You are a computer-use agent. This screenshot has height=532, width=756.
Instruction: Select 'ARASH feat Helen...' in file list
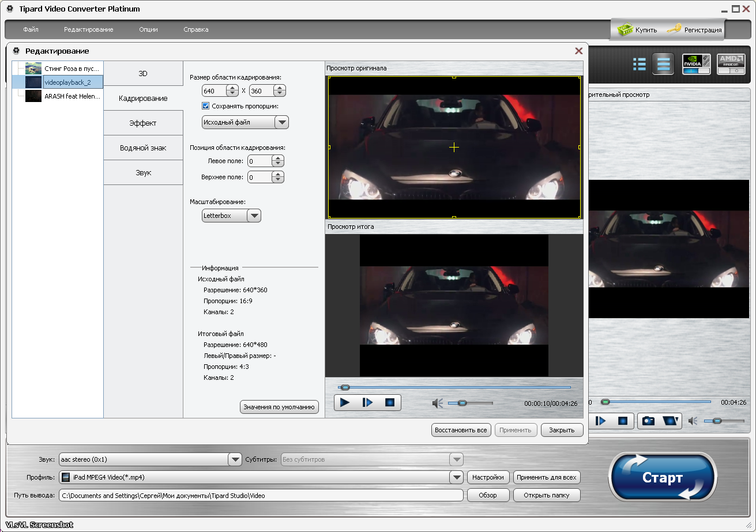click(x=72, y=96)
